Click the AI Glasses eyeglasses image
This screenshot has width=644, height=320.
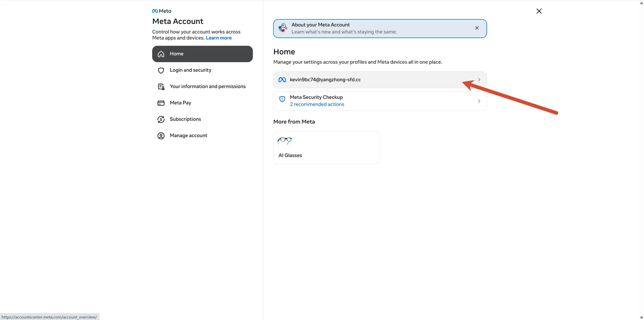click(x=285, y=141)
